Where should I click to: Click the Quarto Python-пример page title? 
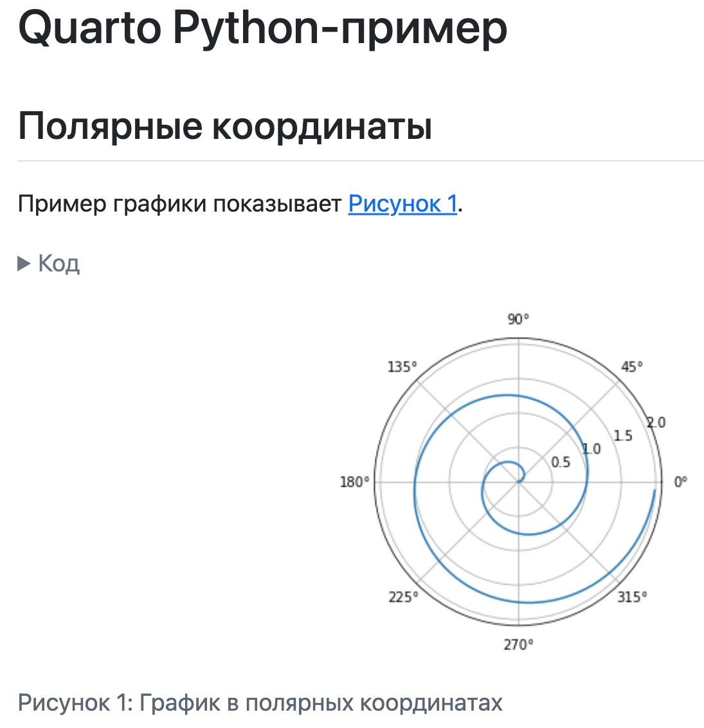point(262,28)
